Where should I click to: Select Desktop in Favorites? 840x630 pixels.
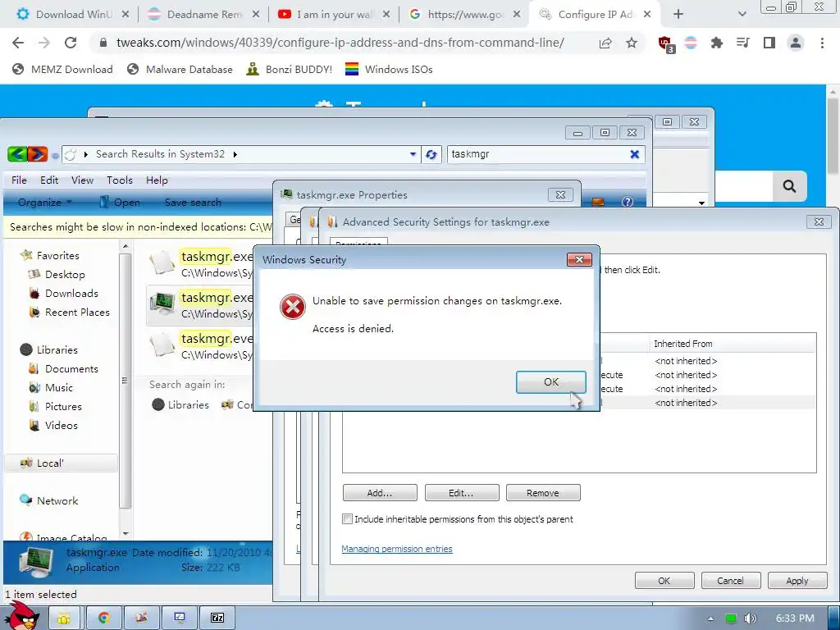(x=65, y=274)
